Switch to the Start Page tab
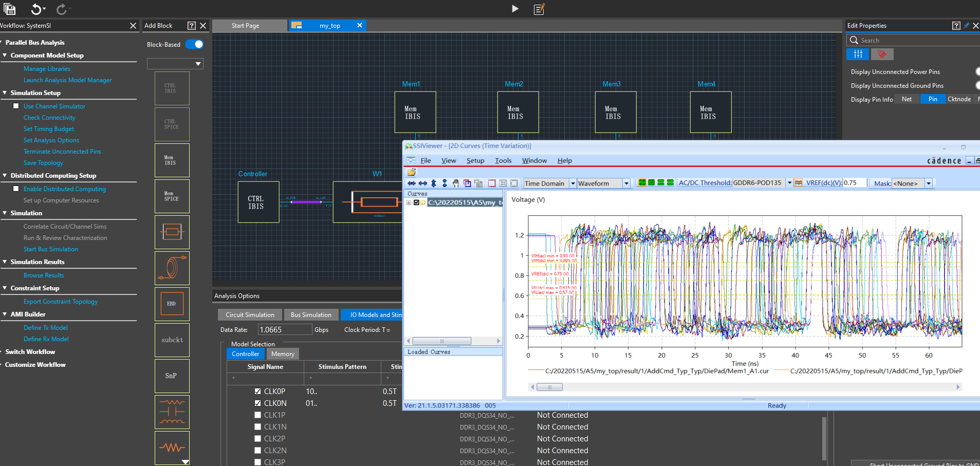Image resolution: width=980 pixels, height=466 pixels. click(x=250, y=26)
